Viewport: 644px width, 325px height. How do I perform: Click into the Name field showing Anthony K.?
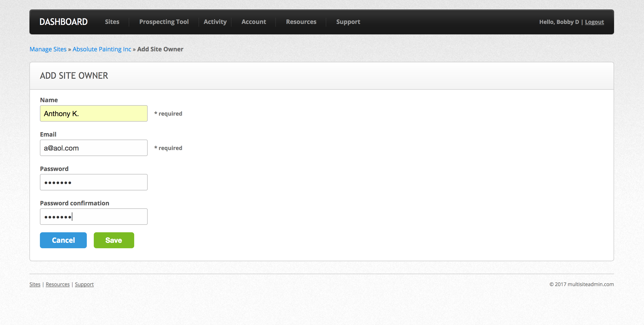pos(94,113)
